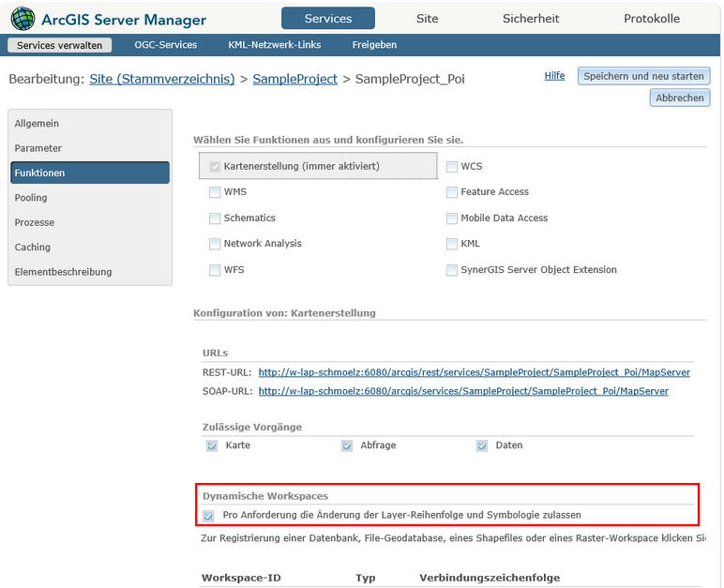Switch to the Protokolle tab
This screenshot has height=588, width=724.
[652, 19]
